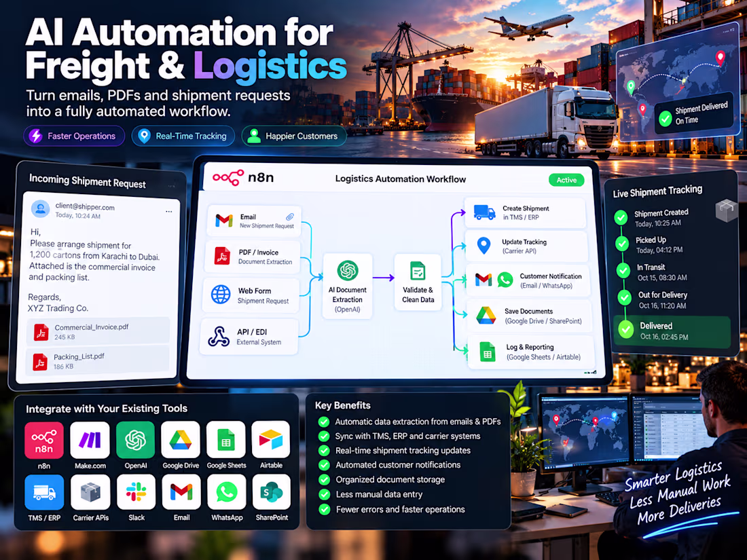Click the Out for Delivery tracking checkmark
Image resolution: width=747 pixels, height=560 pixels.
pos(625,297)
